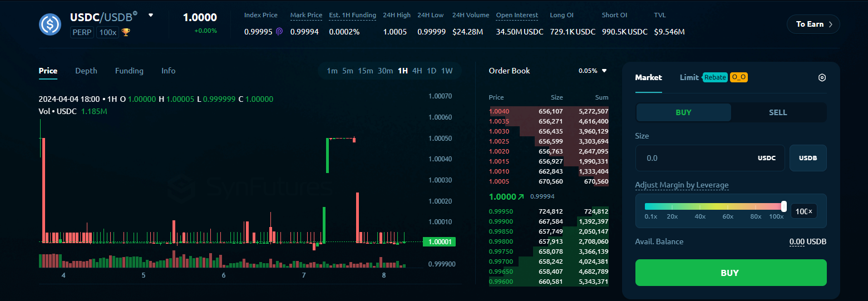Viewport: 868px width, 301px height.
Task: Click the 100x leverage badge under pair name
Action: coord(107,32)
